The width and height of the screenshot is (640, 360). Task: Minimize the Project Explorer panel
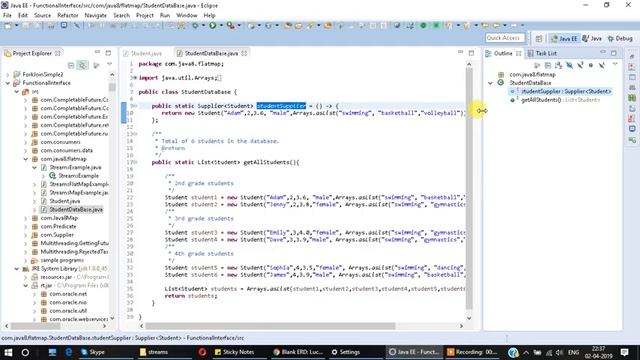(x=97, y=52)
